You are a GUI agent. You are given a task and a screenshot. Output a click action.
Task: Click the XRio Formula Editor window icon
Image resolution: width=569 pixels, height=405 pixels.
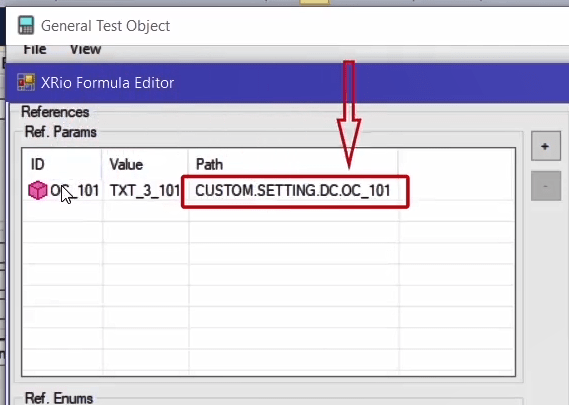click(26, 82)
